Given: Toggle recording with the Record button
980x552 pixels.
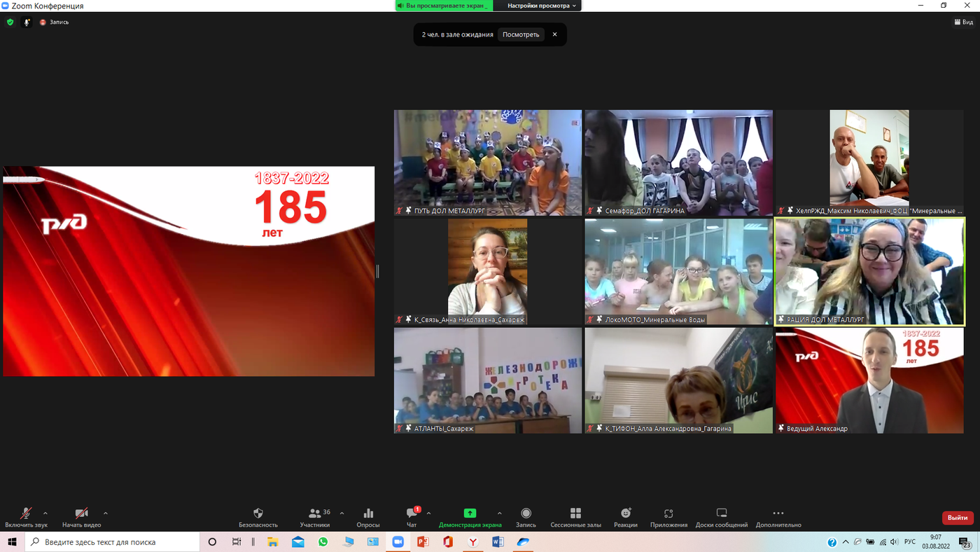Looking at the screenshot, I should click(x=526, y=513).
